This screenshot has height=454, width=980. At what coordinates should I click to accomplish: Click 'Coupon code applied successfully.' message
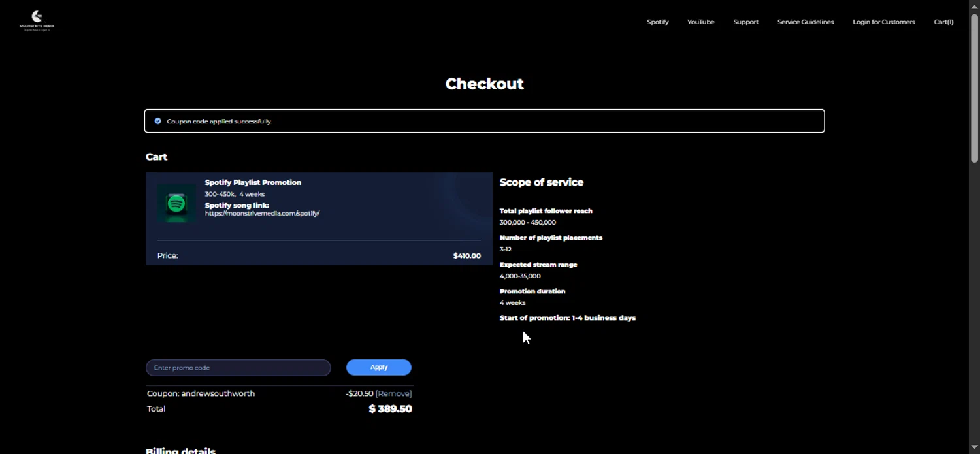pos(219,122)
